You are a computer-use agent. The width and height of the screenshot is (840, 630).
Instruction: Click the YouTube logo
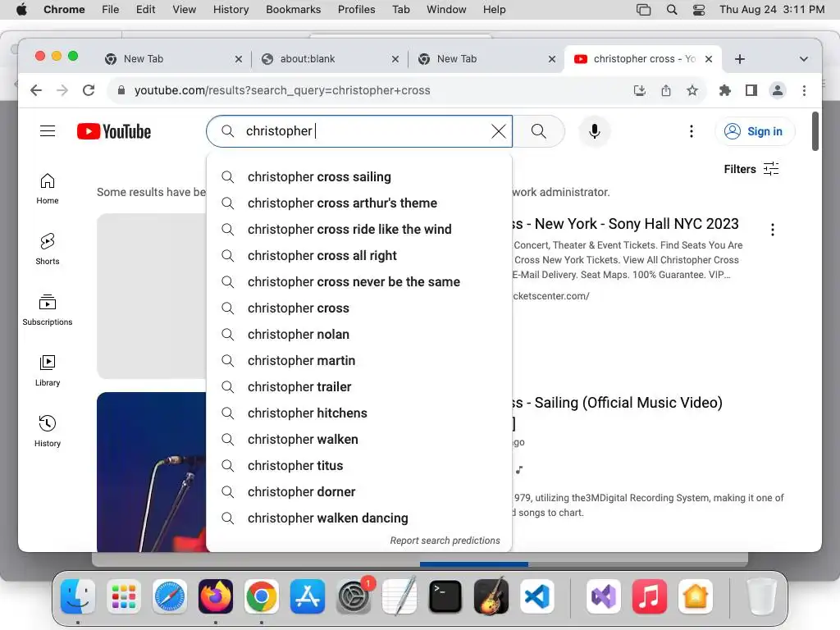(x=113, y=131)
